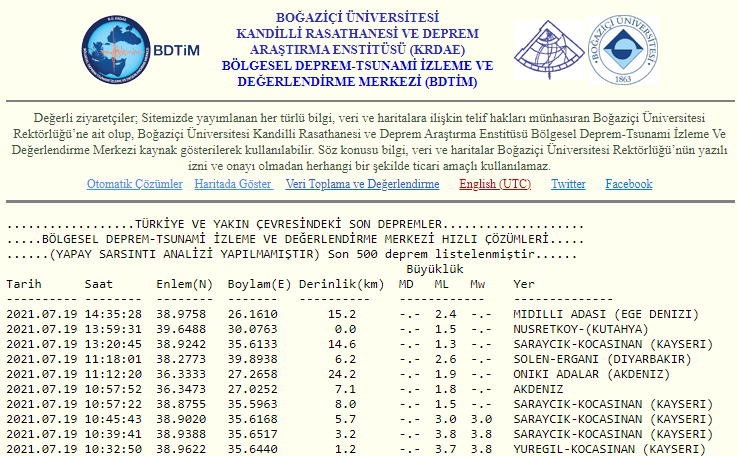Screen dimensions: 738x456
Task: Switch to English (UTC) page
Action: point(495,184)
